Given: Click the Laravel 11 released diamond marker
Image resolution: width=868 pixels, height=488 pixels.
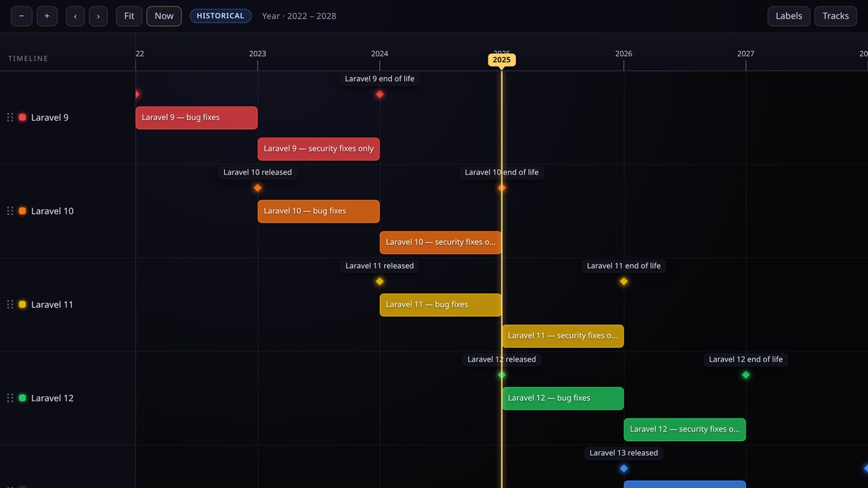Looking at the screenshot, I should click(380, 281).
